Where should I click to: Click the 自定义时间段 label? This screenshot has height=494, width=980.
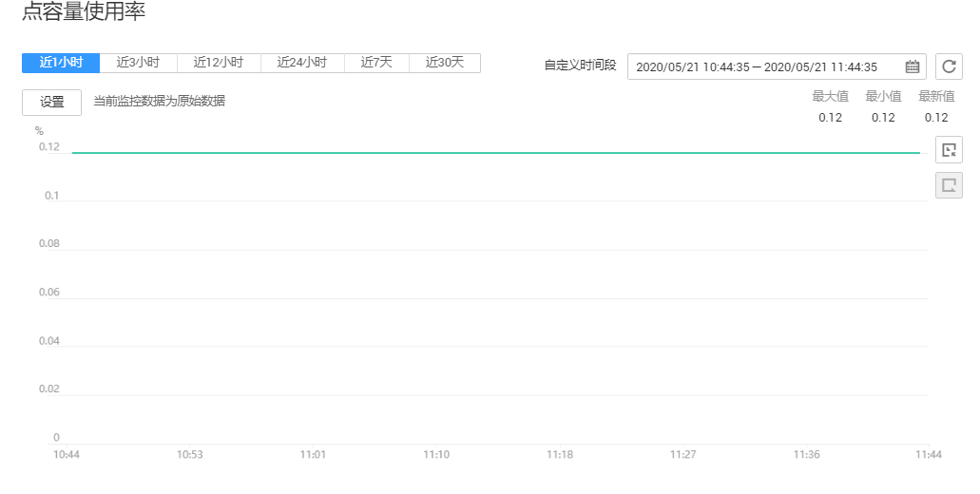(x=580, y=66)
